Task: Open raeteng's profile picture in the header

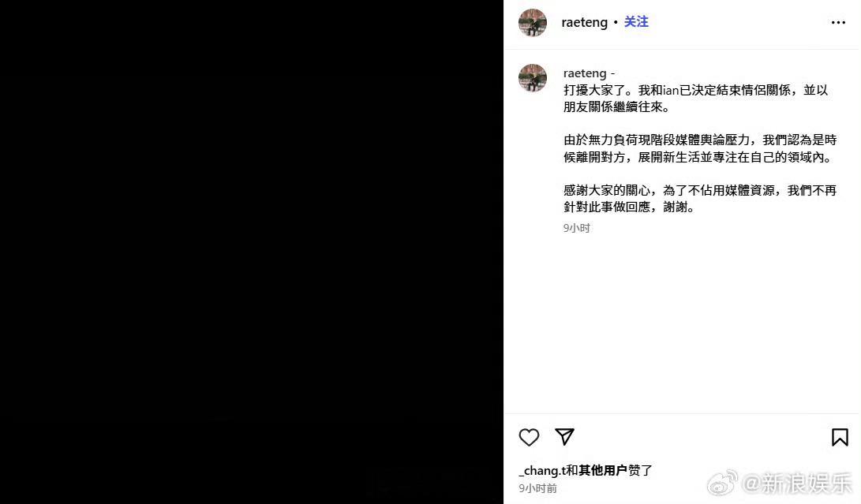Action: click(x=533, y=23)
